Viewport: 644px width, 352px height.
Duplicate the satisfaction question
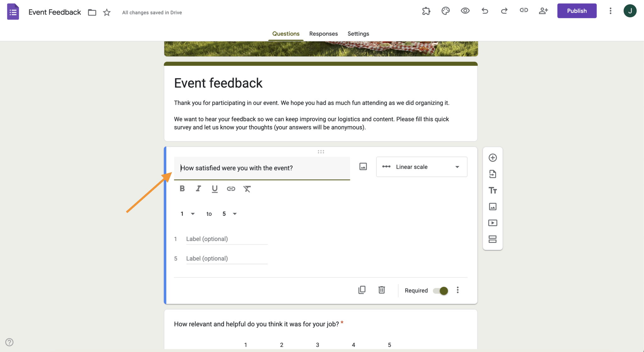tap(362, 290)
